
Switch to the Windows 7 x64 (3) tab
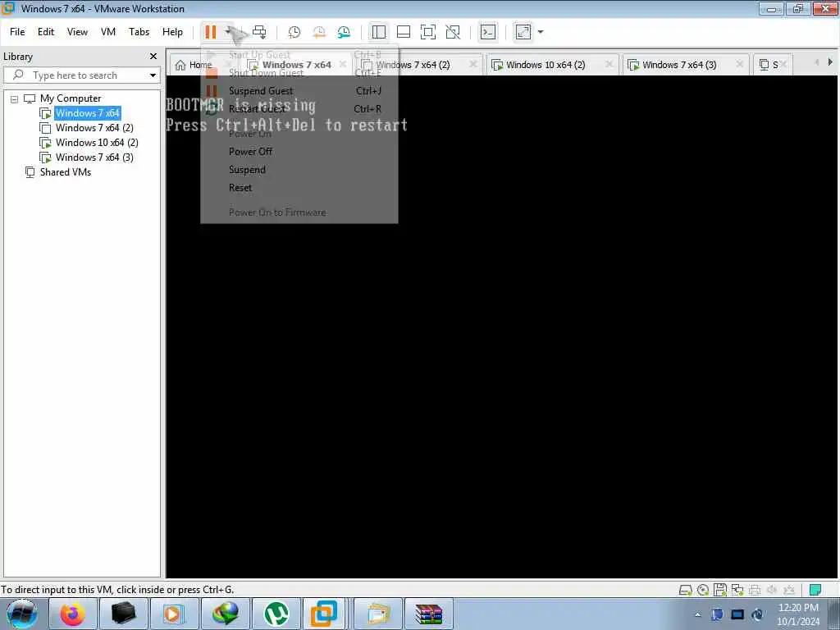[x=679, y=65]
